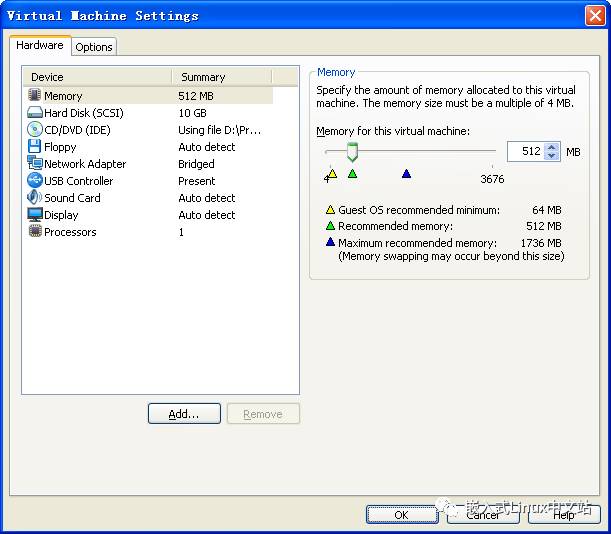Click the Processors count value '1'
The width and height of the screenshot is (611, 534).
pos(181,232)
